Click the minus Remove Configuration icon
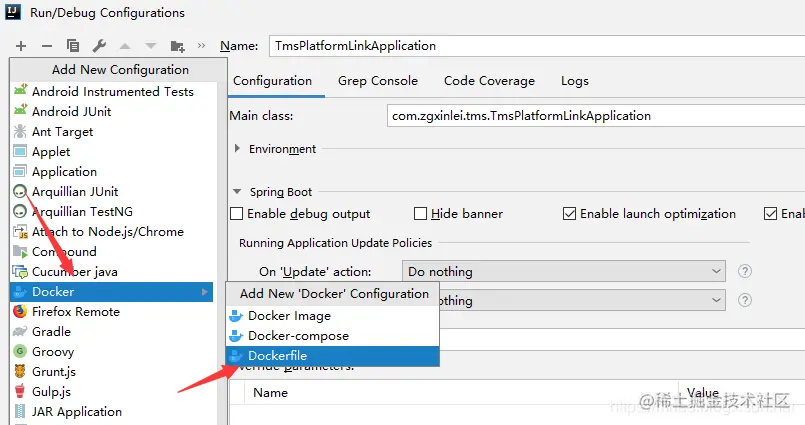This screenshot has height=425, width=805. (x=47, y=46)
